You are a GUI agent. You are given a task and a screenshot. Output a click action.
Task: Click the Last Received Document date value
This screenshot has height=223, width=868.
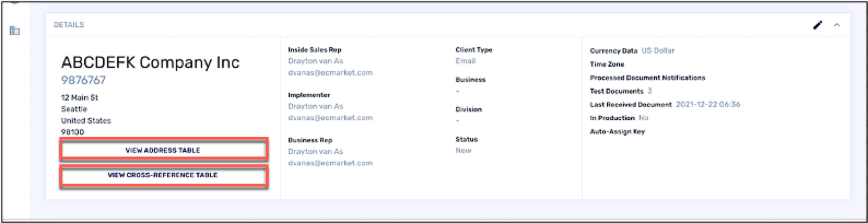point(708,104)
